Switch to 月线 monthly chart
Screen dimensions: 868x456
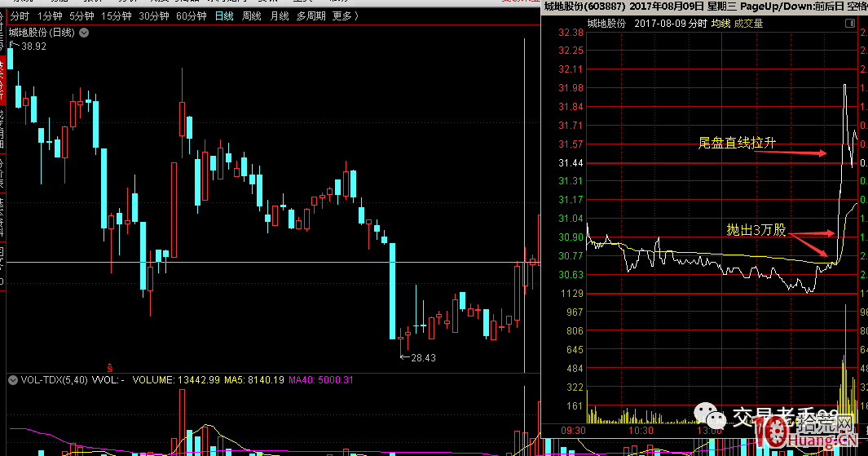(280, 16)
